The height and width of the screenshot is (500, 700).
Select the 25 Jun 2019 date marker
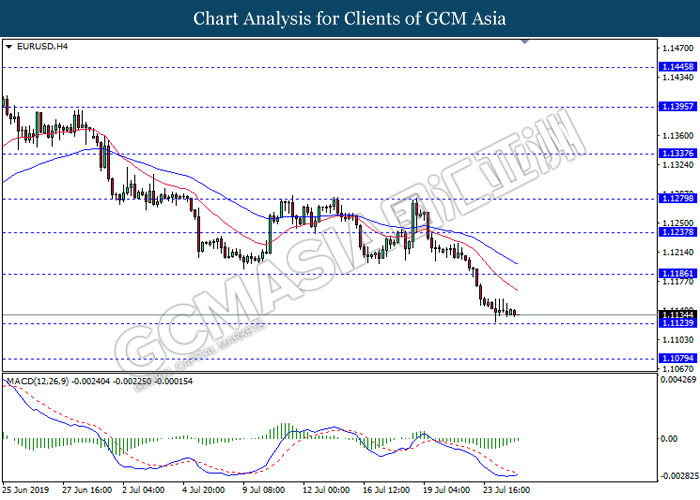pyautogui.click(x=25, y=490)
